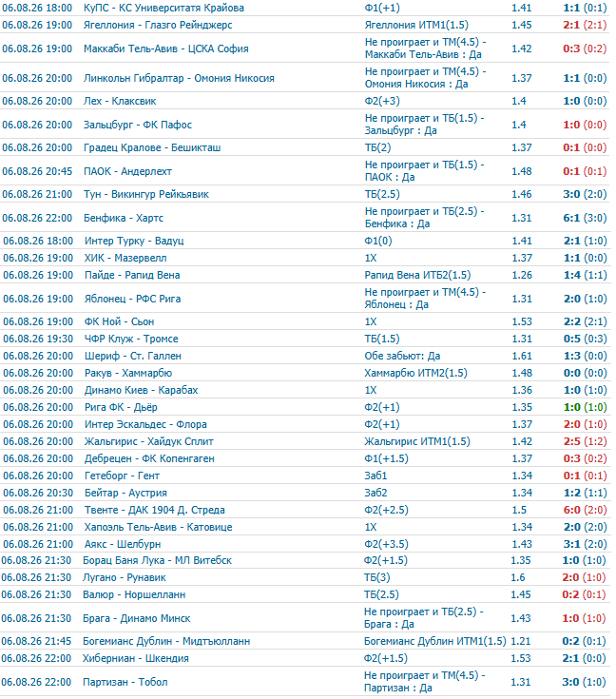Select odds 1.26 in Пайде row

click(x=522, y=275)
